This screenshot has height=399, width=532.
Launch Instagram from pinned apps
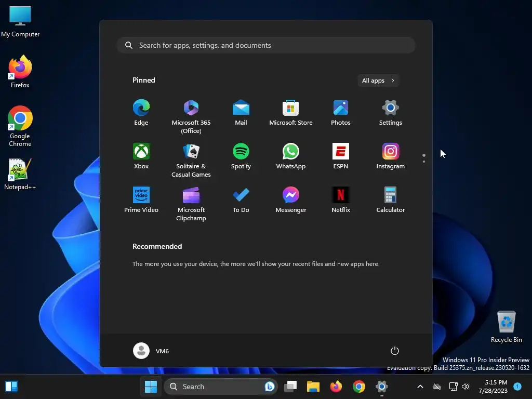[x=391, y=156]
